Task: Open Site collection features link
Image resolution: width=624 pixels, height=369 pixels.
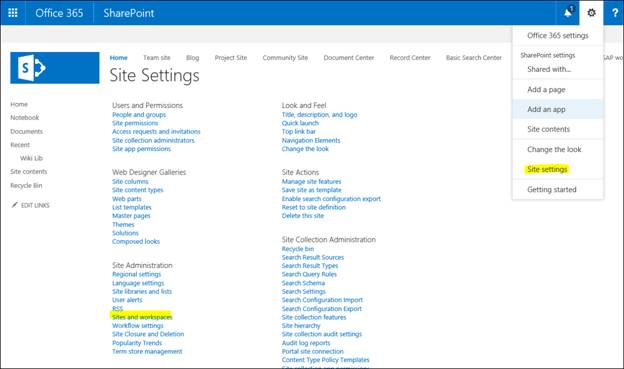Action: [x=314, y=317]
